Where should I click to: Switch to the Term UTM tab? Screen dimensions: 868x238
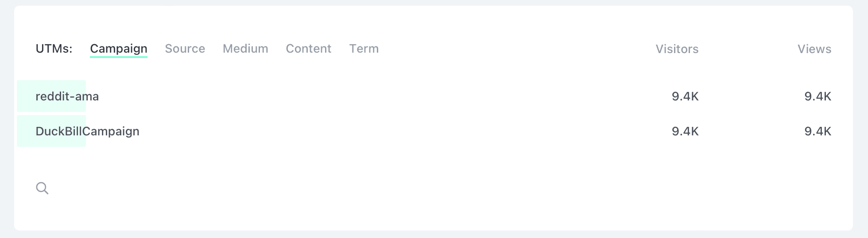(364, 49)
